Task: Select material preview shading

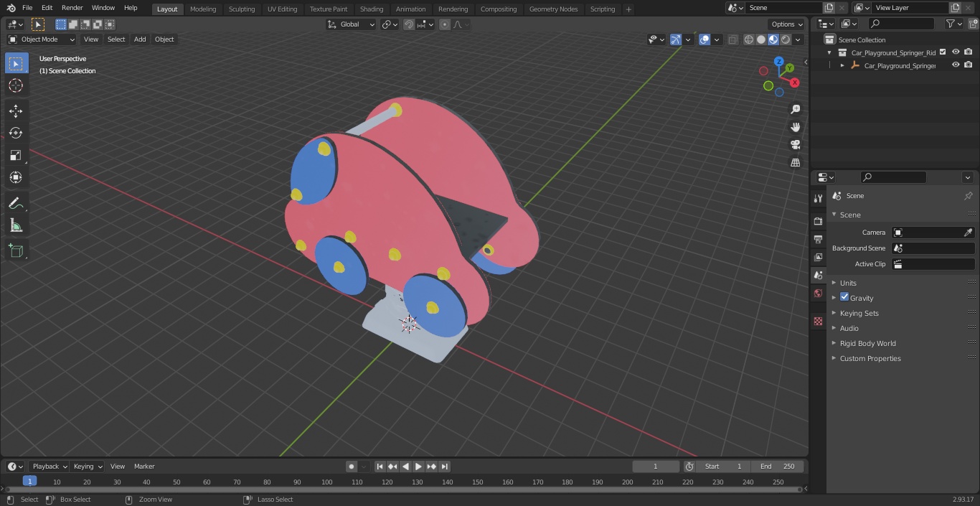Action: point(773,39)
